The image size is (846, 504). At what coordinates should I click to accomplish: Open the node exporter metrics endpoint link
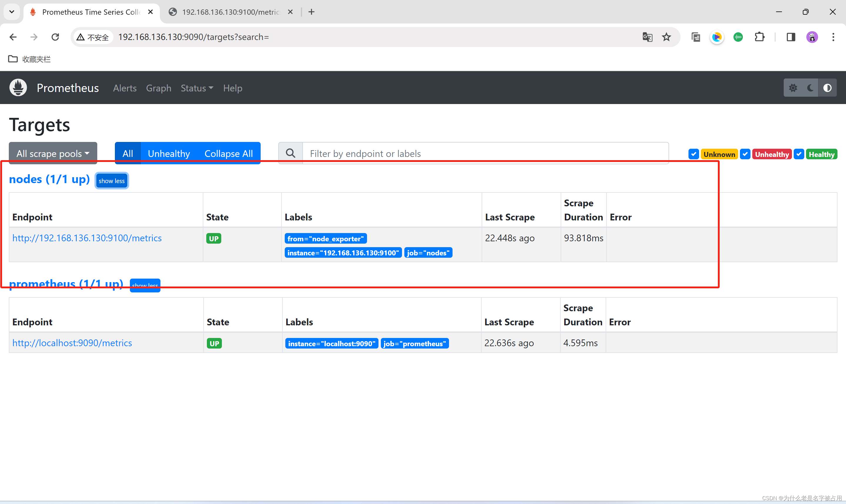87,238
